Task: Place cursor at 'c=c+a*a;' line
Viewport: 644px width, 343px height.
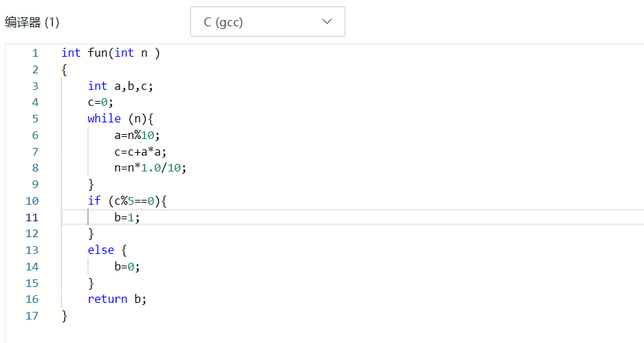Action: (x=141, y=152)
